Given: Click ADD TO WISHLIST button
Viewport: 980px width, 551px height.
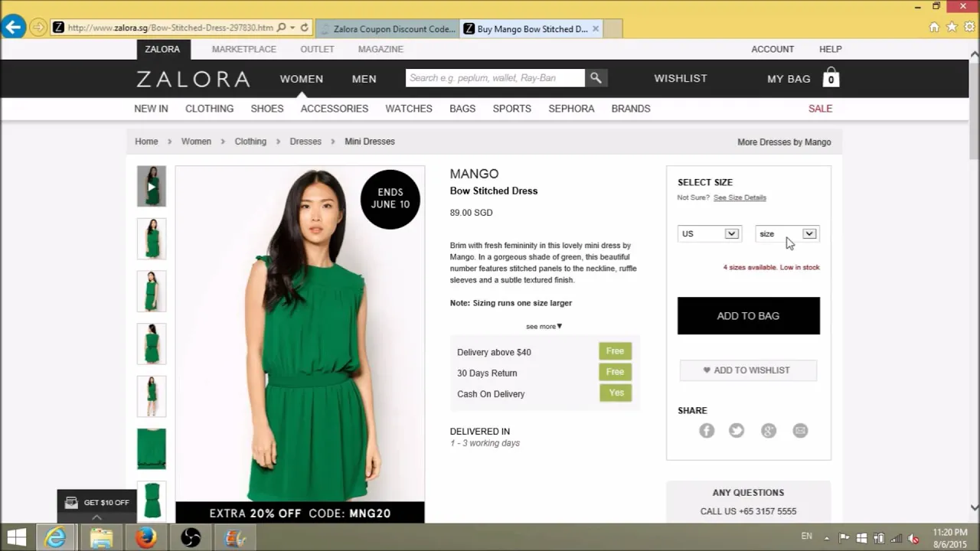Looking at the screenshot, I should click(748, 370).
